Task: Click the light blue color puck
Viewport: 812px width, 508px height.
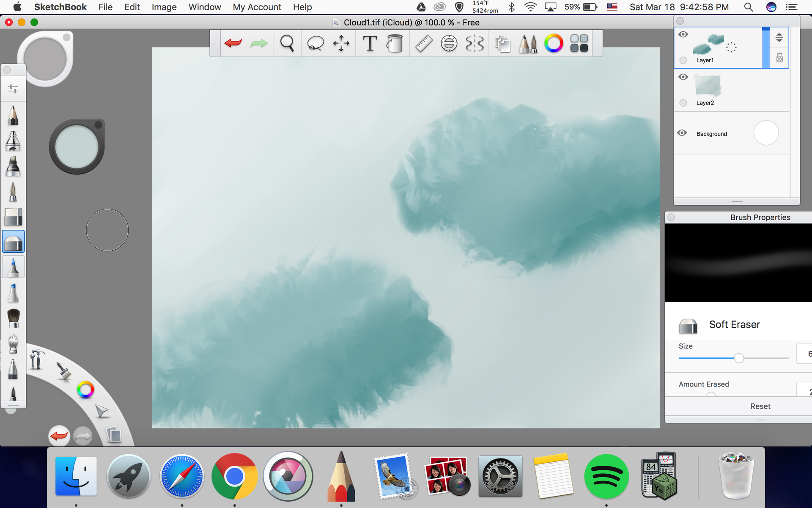Action: tap(77, 147)
